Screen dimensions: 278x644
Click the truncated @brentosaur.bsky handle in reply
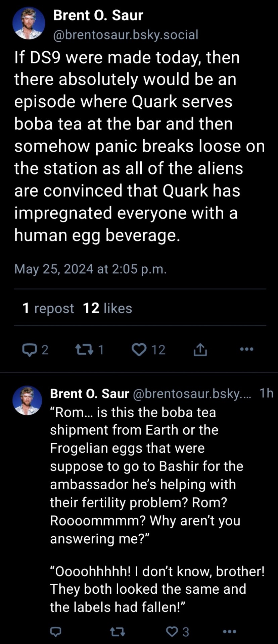(192, 394)
